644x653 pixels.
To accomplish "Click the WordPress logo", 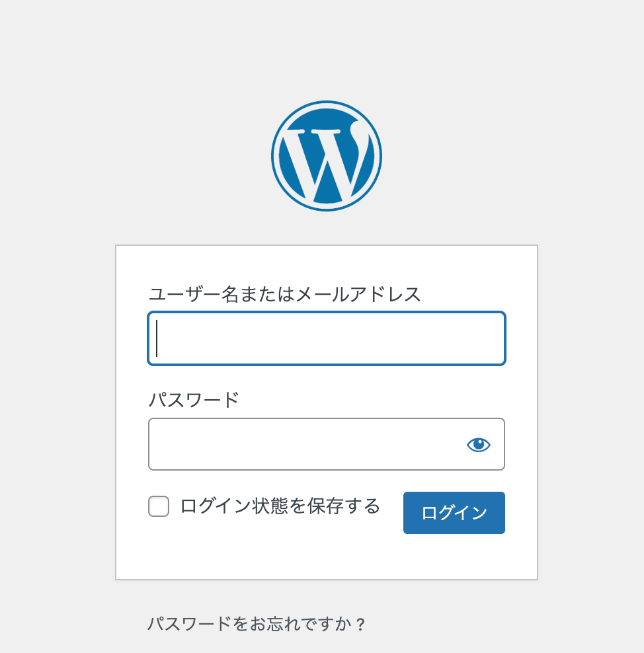I will 327,156.
